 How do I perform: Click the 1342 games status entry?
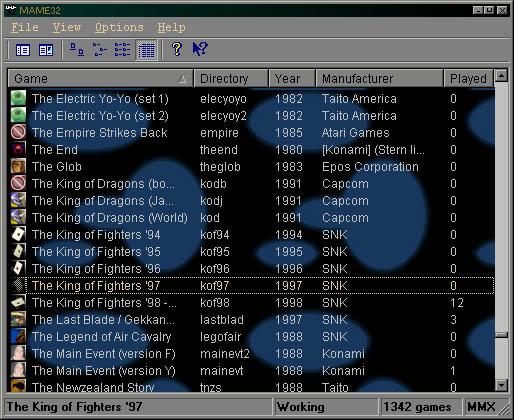(421, 407)
